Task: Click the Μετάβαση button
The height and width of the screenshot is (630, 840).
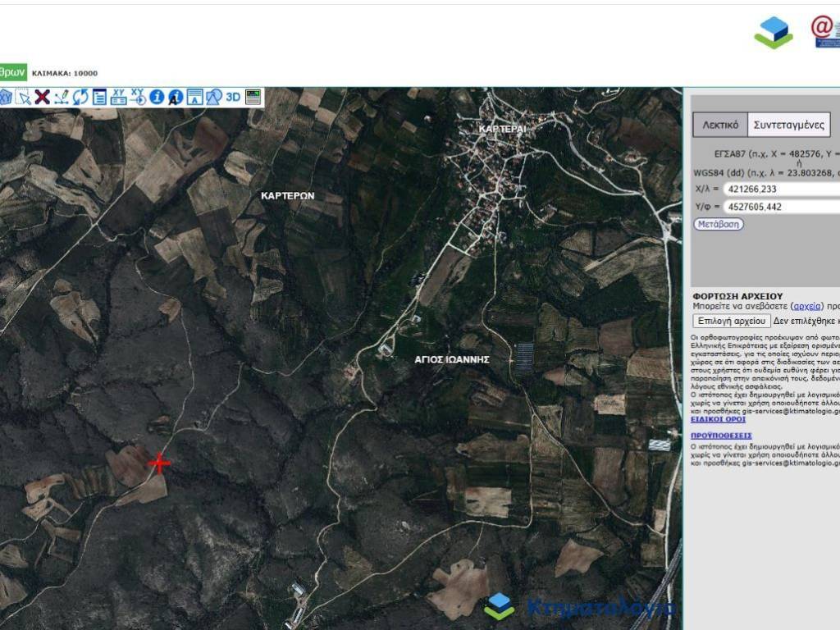Action: (719, 224)
